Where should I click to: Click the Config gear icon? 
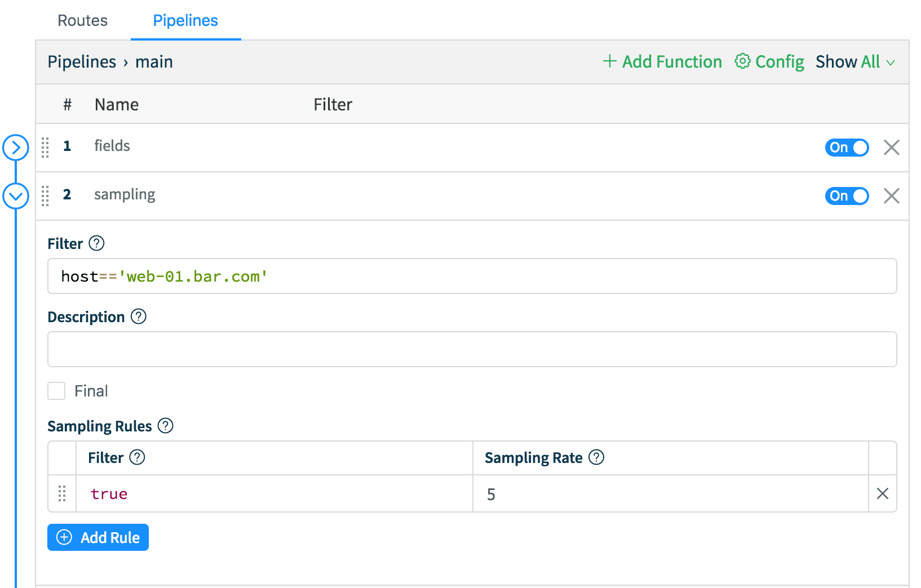[x=742, y=61]
